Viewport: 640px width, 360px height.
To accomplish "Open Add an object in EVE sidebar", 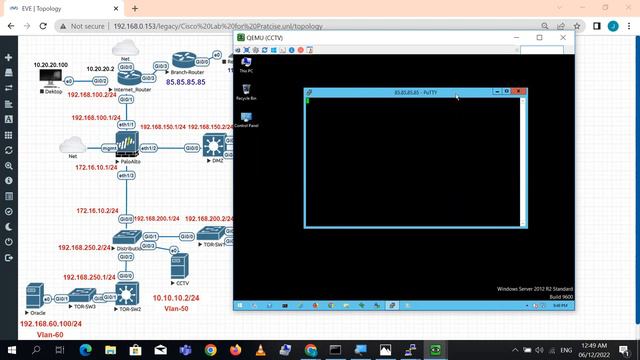I will point(8,58).
